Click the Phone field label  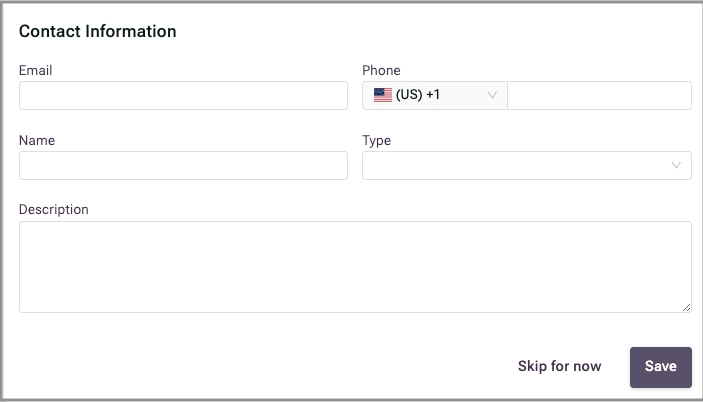(x=381, y=71)
